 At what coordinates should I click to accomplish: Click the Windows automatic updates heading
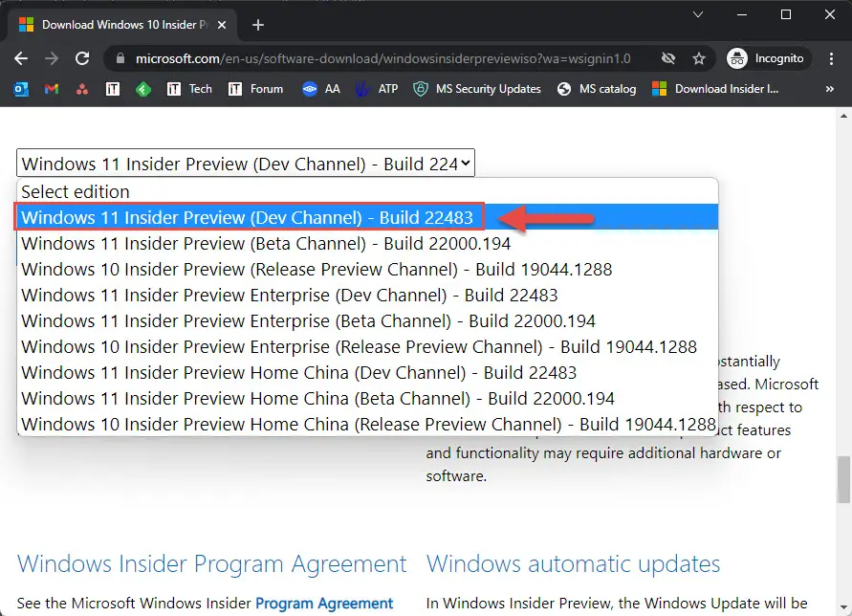573,563
